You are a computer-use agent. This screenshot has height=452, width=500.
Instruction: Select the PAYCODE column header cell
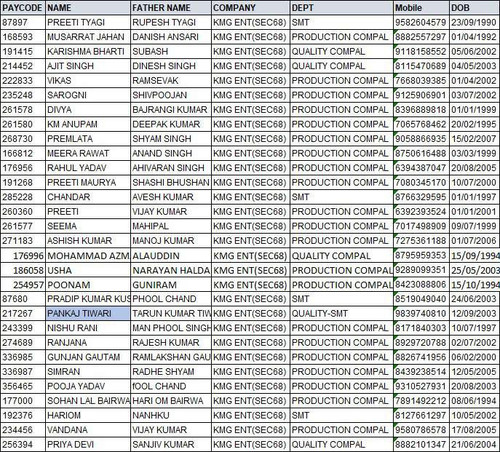pyautogui.click(x=23, y=8)
